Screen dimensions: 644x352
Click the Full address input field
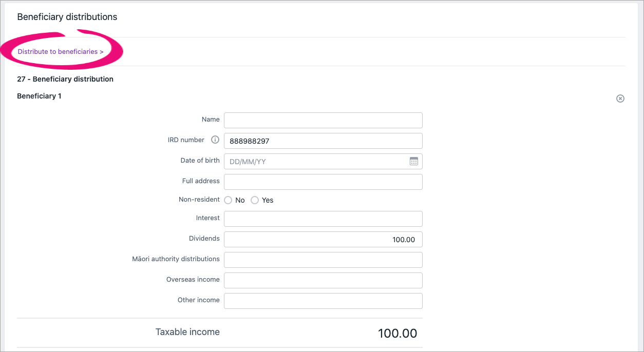pyautogui.click(x=323, y=182)
